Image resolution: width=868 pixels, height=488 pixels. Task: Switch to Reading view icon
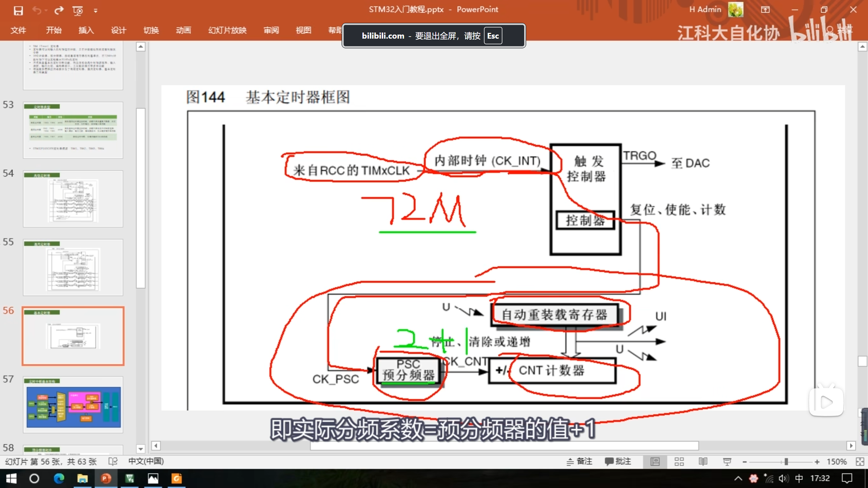tap(703, 461)
